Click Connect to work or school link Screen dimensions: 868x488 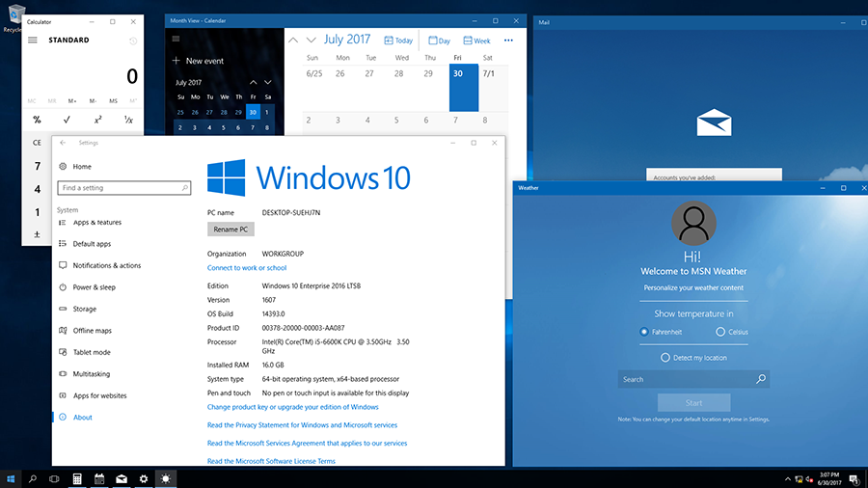click(247, 268)
